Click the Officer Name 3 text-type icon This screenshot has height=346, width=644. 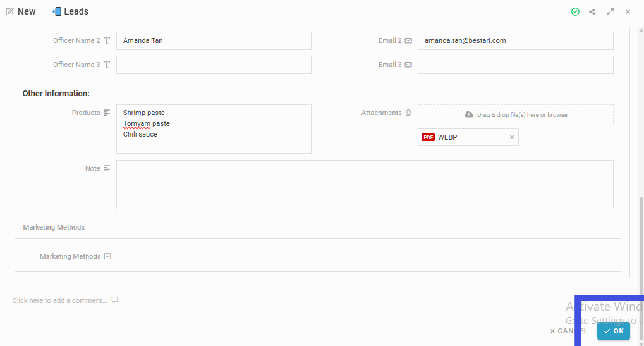pos(107,65)
